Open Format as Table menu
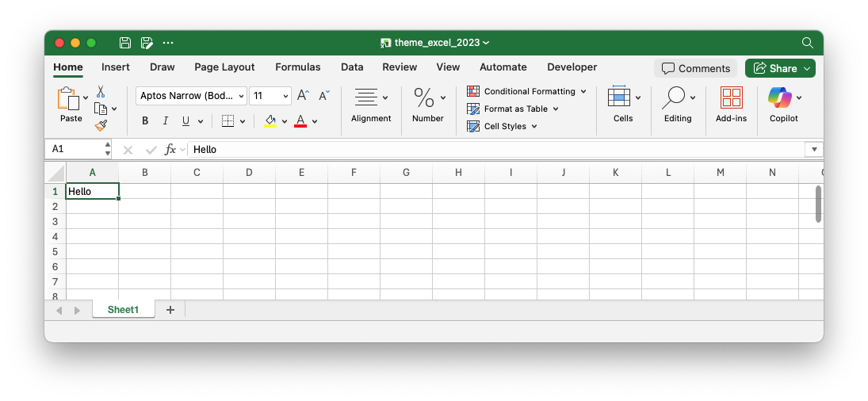This screenshot has height=401, width=868. click(x=513, y=109)
